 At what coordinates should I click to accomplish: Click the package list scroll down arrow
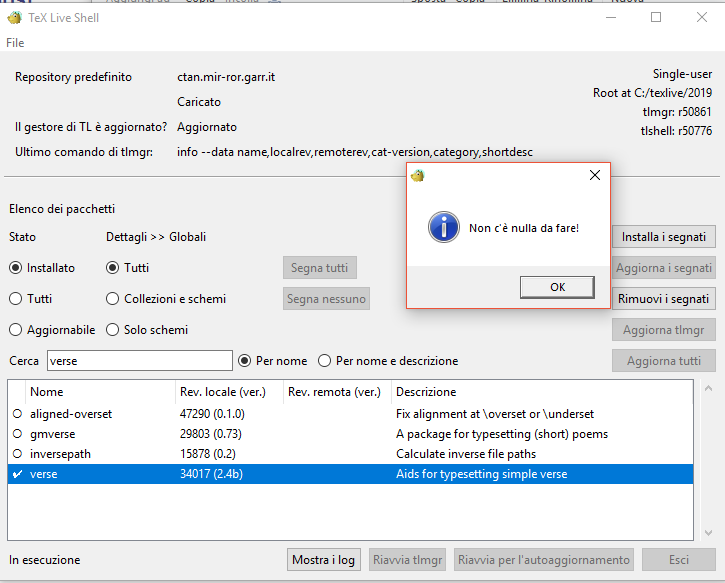coord(708,533)
